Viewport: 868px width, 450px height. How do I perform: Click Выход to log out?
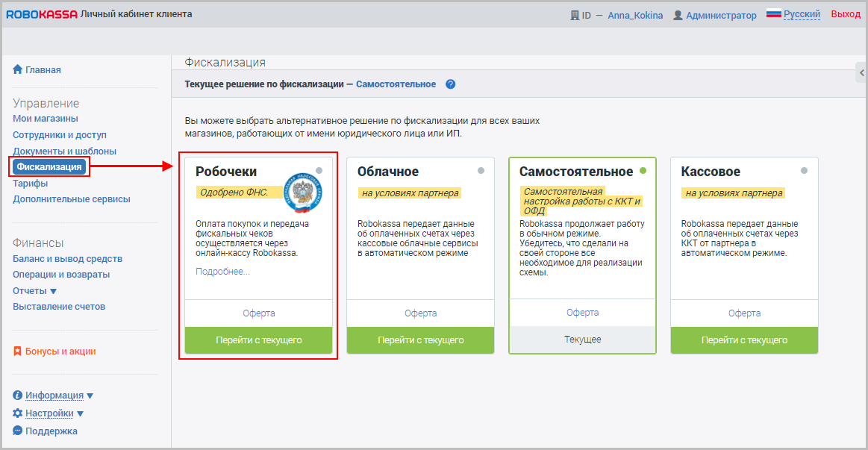845,14
